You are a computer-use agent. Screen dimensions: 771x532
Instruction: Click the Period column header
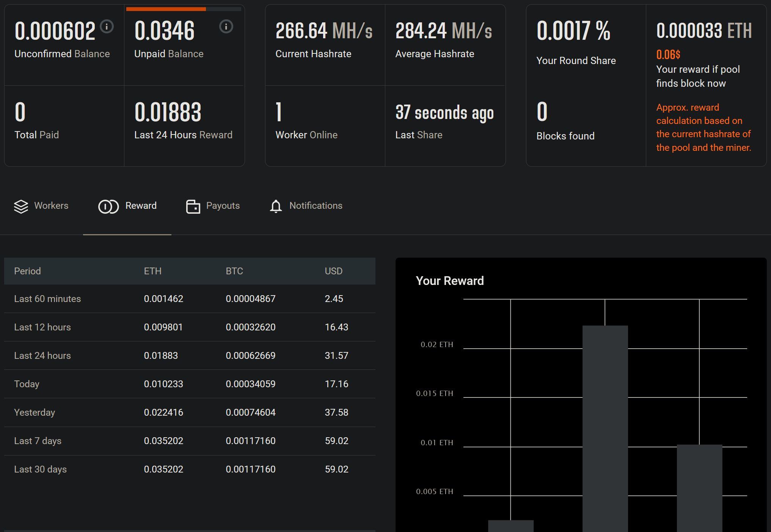click(x=27, y=271)
